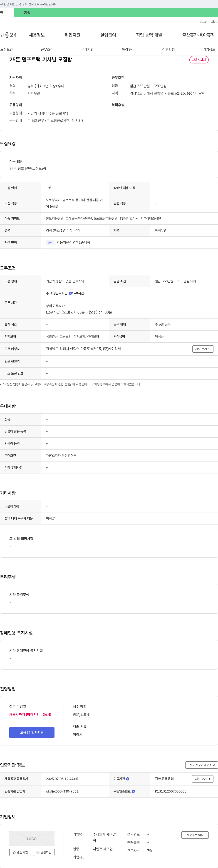Open the 실업급여 menu
The height and width of the screenshot is (868, 218).
pos(108,35)
